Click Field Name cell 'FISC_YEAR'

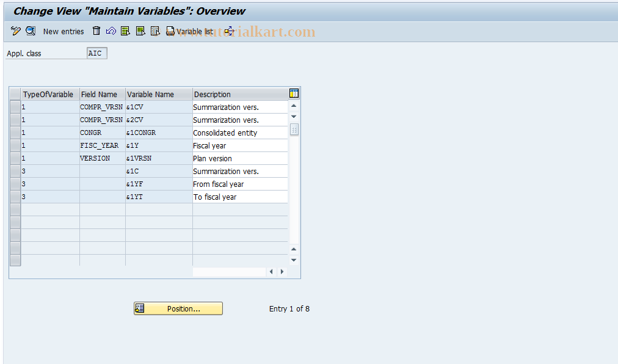(103, 145)
